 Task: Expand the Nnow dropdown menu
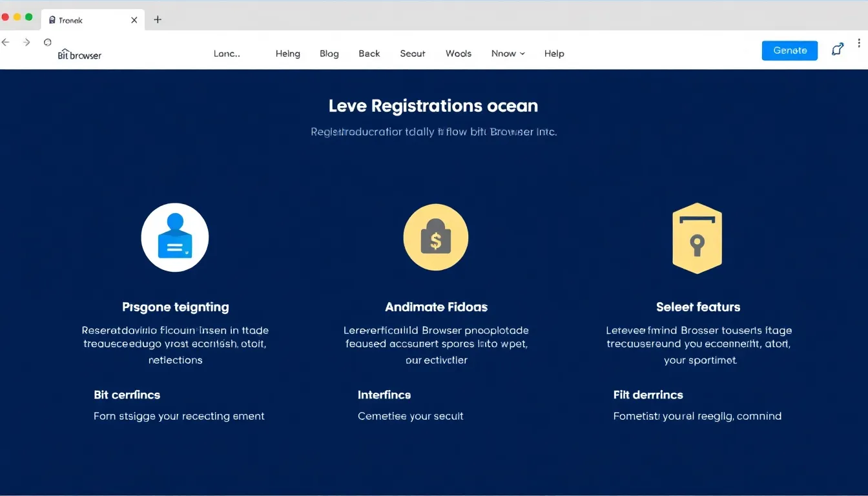tap(508, 54)
